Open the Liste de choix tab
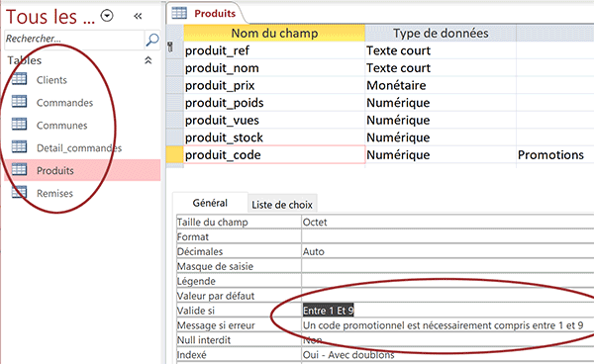The width and height of the screenshot is (594, 364). click(x=282, y=205)
